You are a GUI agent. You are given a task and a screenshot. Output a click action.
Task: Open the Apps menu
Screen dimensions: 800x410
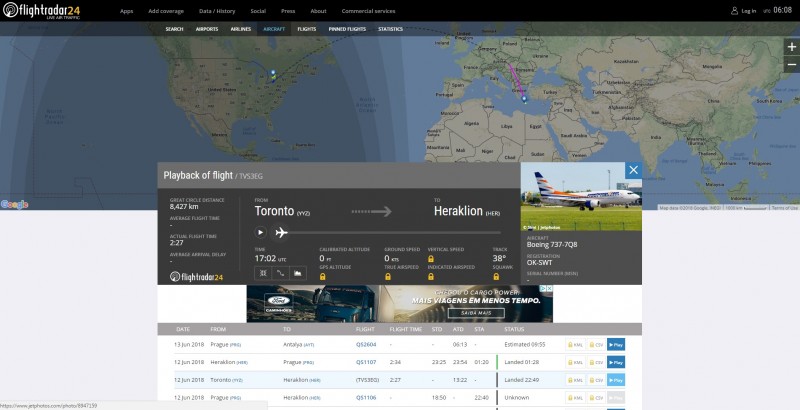pyautogui.click(x=127, y=11)
